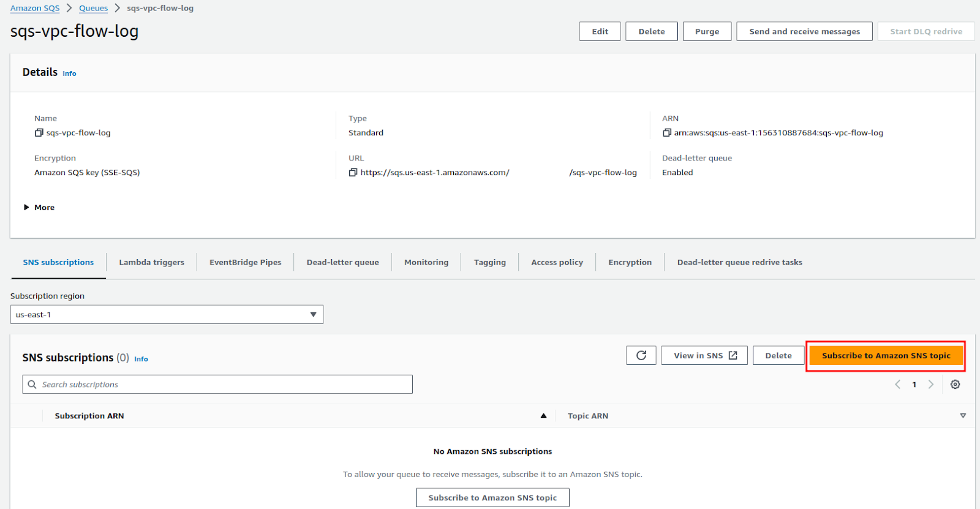Click the search magnifier icon

point(32,385)
